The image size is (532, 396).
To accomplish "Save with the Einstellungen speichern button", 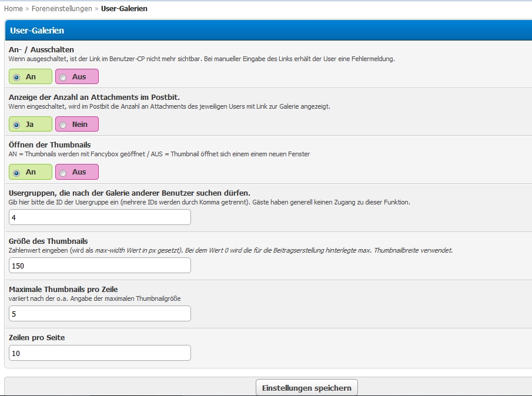I will pyautogui.click(x=307, y=388).
